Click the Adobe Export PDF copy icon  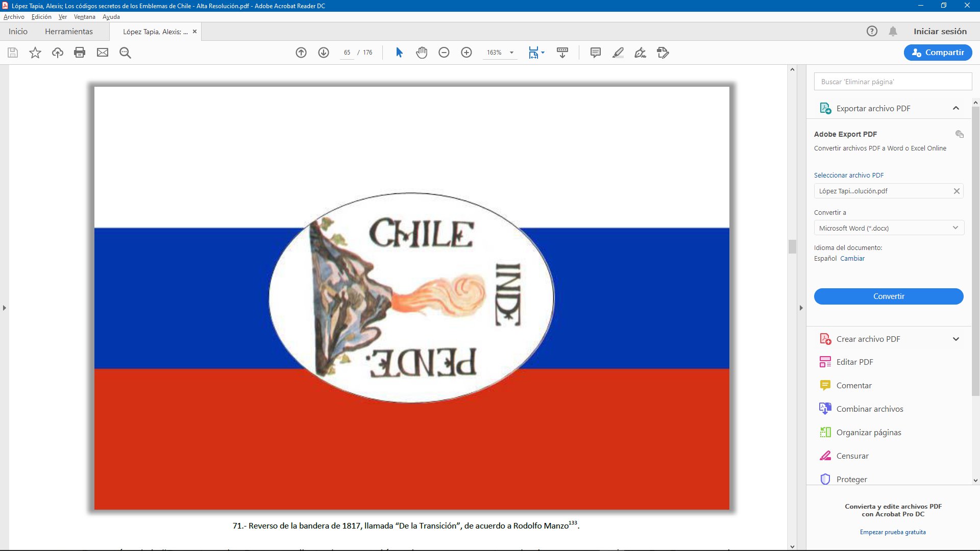pos(959,134)
